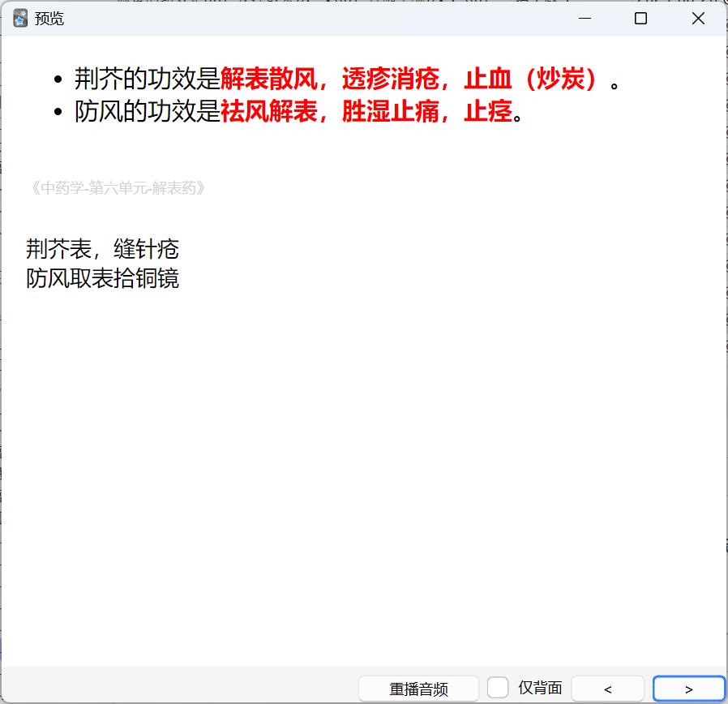The width and height of the screenshot is (728, 704).
Task: Click the text 防风的功效是
Action: (x=148, y=111)
